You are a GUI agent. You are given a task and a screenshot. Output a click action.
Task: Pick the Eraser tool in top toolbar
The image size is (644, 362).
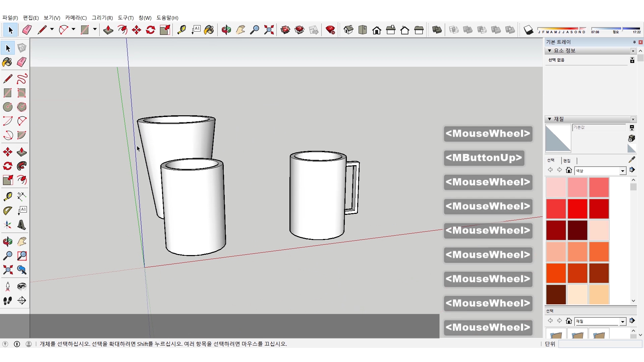[x=27, y=30]
